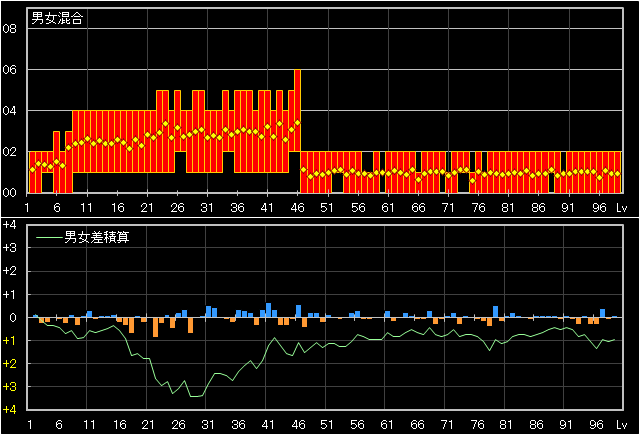
Task: Click the 04 y-axis label in upper chart
Action: pyautogui.click(x=9, y=111)
